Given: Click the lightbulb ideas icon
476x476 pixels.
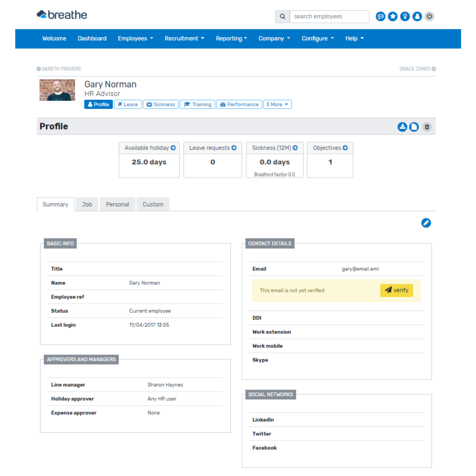Looking at the screenshot, I should click(x=405, y=16).
